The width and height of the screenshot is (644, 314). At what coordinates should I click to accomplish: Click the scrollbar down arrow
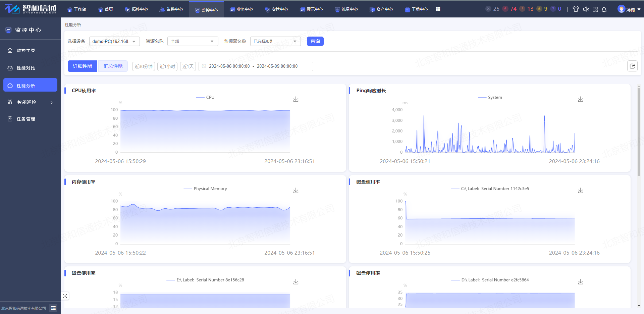(x=639, y=306)
